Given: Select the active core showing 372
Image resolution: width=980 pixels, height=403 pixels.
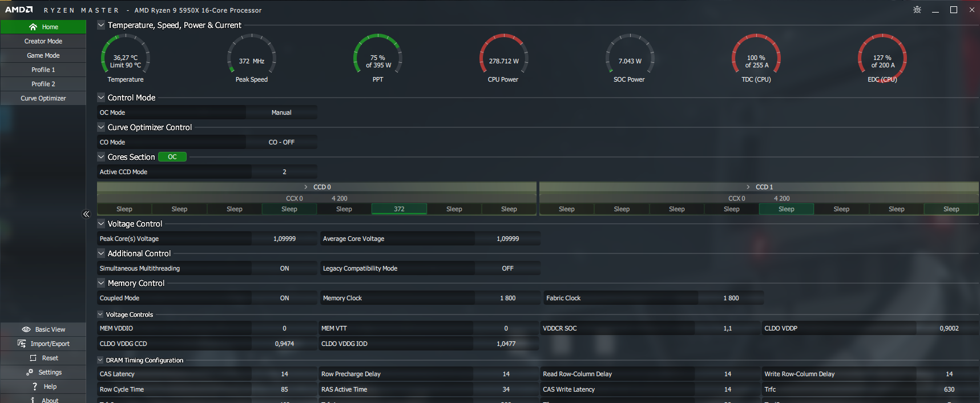Looking at the screenshot, I should coord(399,209).
